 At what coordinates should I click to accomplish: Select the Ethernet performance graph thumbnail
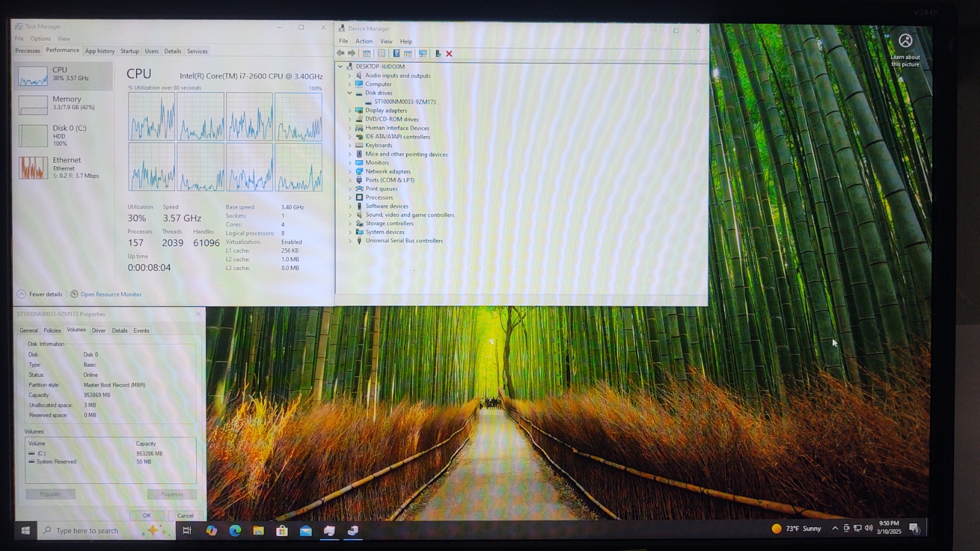(x=33, y=168)
